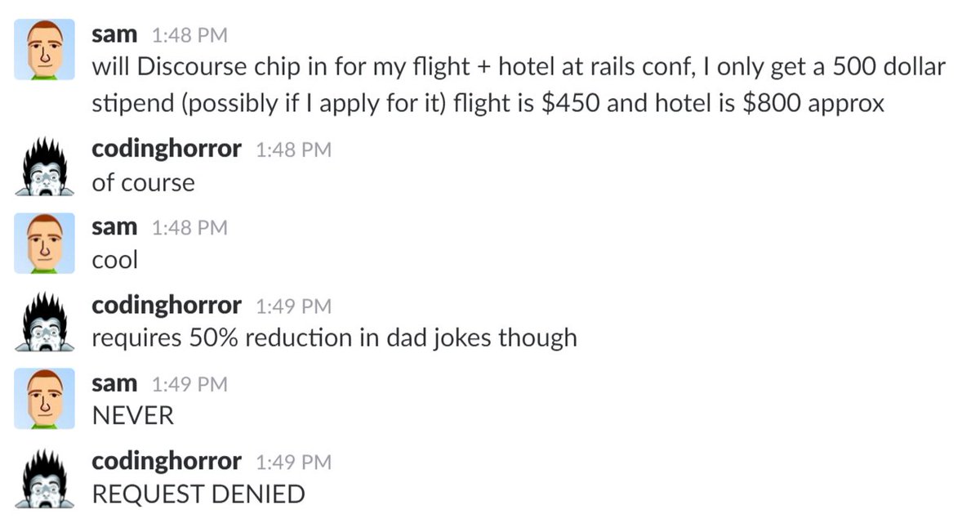Open codinghorror's username above the dad jokes message
The image size is (980, 523).
click(x=167, y=306)
